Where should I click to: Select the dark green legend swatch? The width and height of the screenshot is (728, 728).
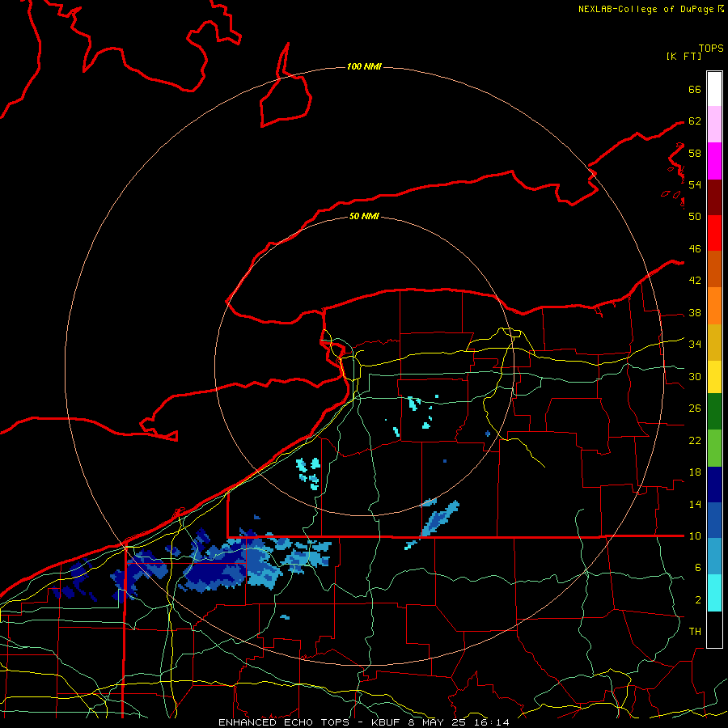click(714, 412)
